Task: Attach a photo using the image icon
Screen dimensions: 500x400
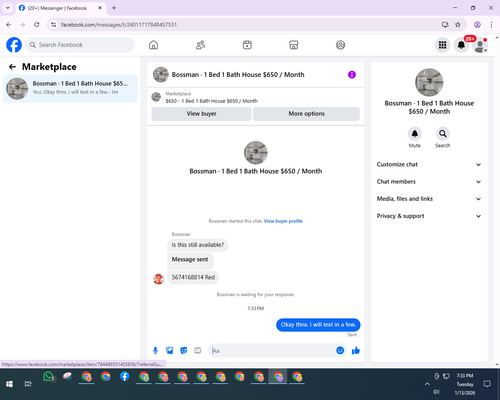Action: click(170, 350)
